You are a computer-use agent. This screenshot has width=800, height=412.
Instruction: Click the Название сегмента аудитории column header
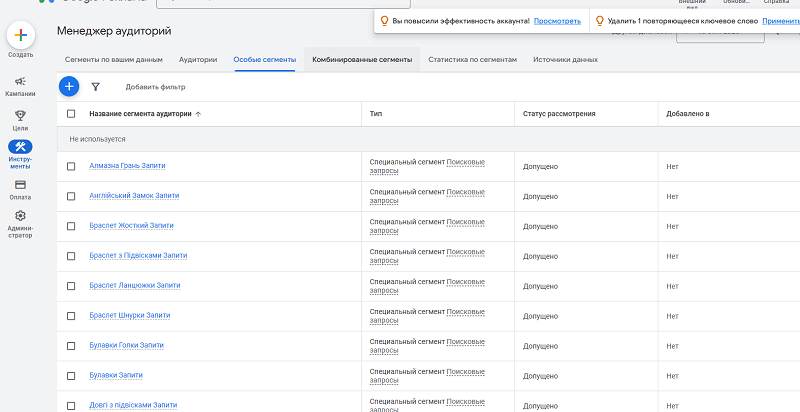[140, 114]
